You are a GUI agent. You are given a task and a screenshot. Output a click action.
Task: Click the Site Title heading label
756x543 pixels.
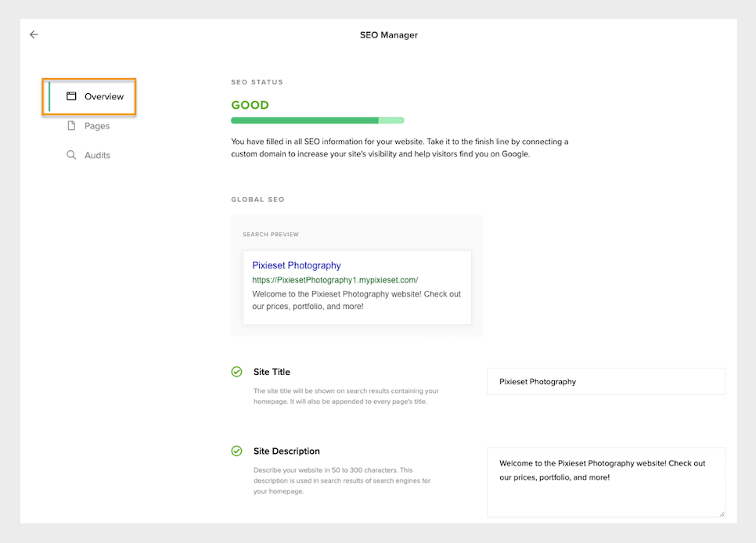pyautogui.click(x=272, y=372)
